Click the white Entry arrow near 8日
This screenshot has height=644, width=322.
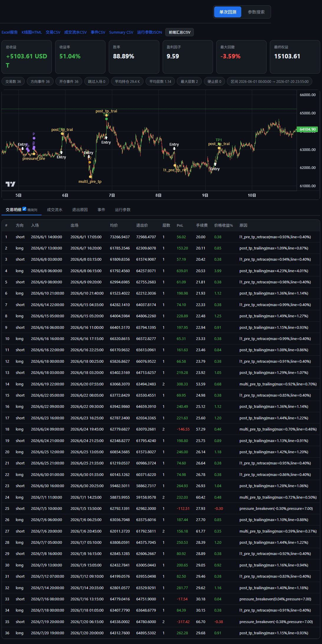coord(174,149)
